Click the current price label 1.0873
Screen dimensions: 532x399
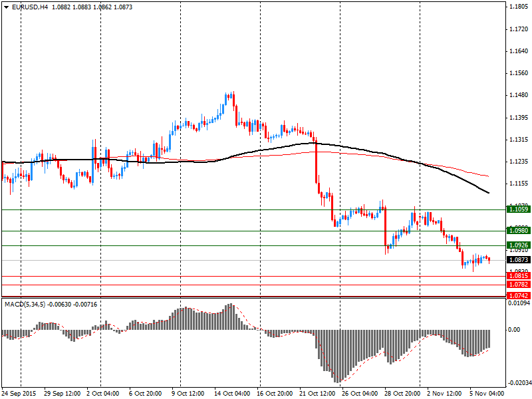519,260
